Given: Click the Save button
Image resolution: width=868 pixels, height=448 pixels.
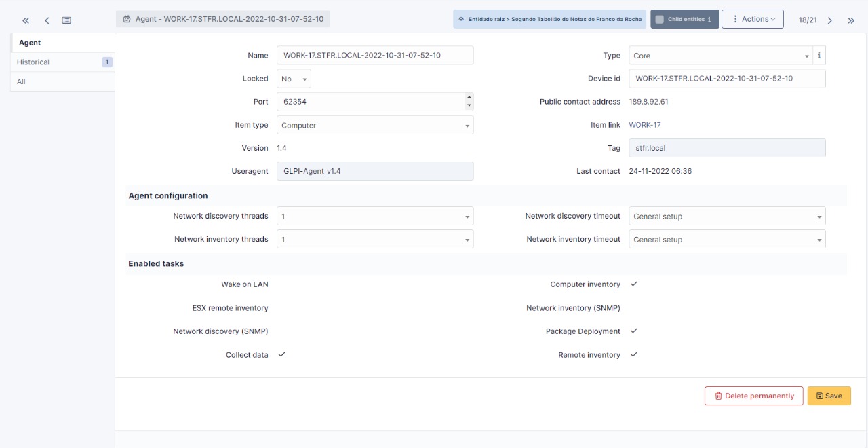Looking at the screenshot, I should [829, 396].
